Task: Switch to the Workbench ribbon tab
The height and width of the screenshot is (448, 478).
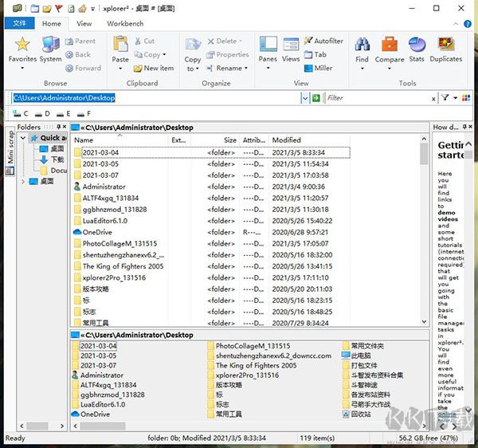Action: coord(125,23)
